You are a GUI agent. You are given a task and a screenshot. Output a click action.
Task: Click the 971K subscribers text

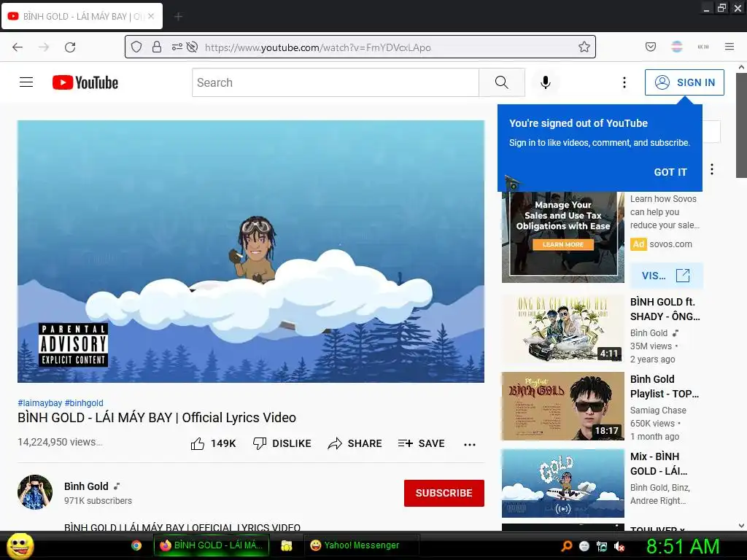pyautogui.click(x=98, y=501)
